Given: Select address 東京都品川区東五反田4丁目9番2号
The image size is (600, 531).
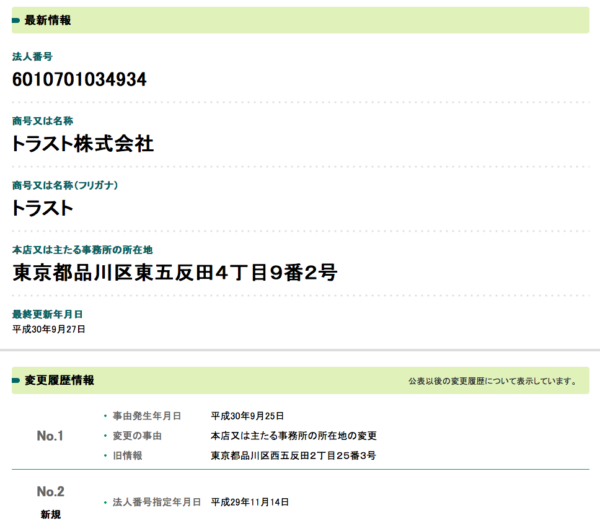Looking at the screenshot, I should [x=174, y=273].
